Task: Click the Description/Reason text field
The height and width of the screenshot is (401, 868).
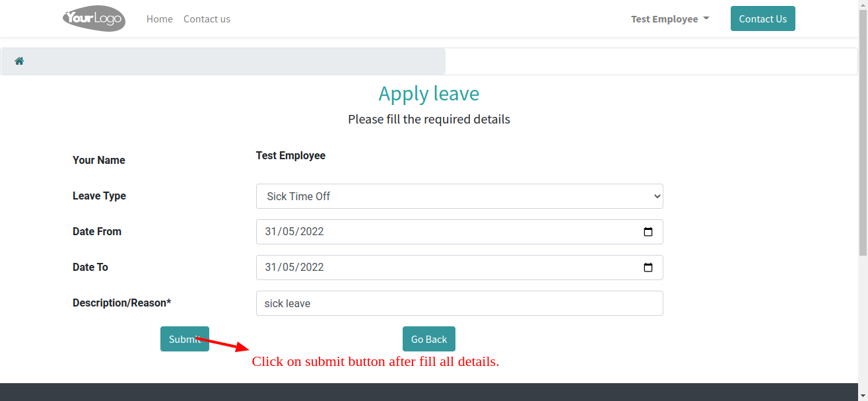Action: [x=459, y=303]
